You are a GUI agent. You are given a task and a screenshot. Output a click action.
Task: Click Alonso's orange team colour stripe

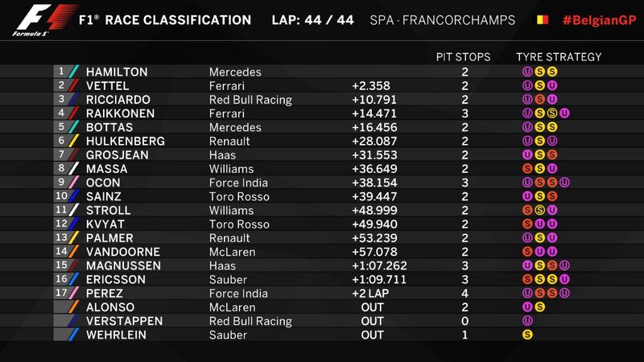tap(72, 307)
